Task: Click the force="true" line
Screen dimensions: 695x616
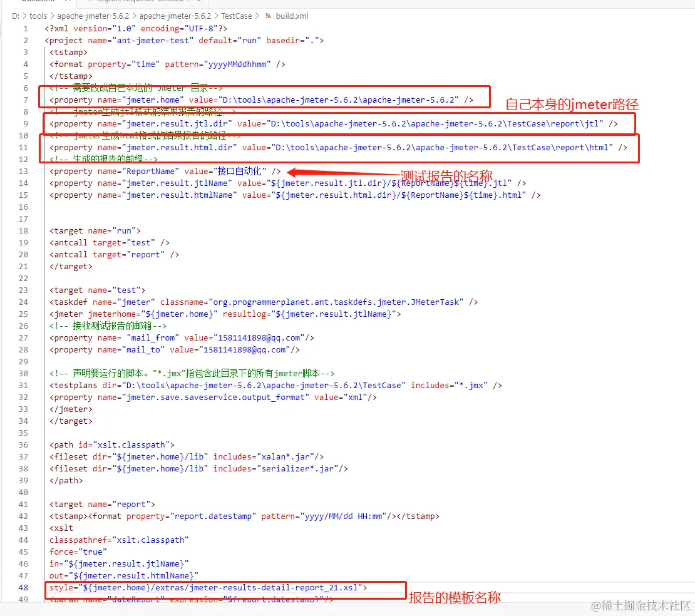Action: coord(78,552)
